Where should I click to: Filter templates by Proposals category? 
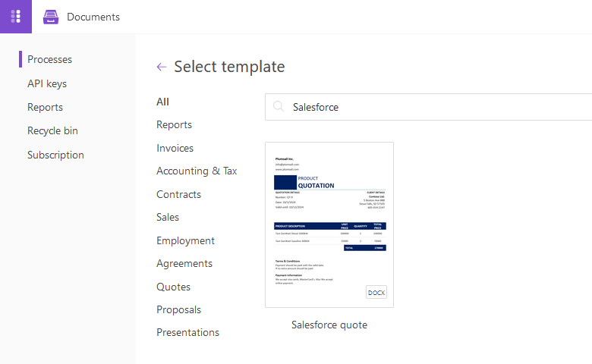click(x=178, y=309)
